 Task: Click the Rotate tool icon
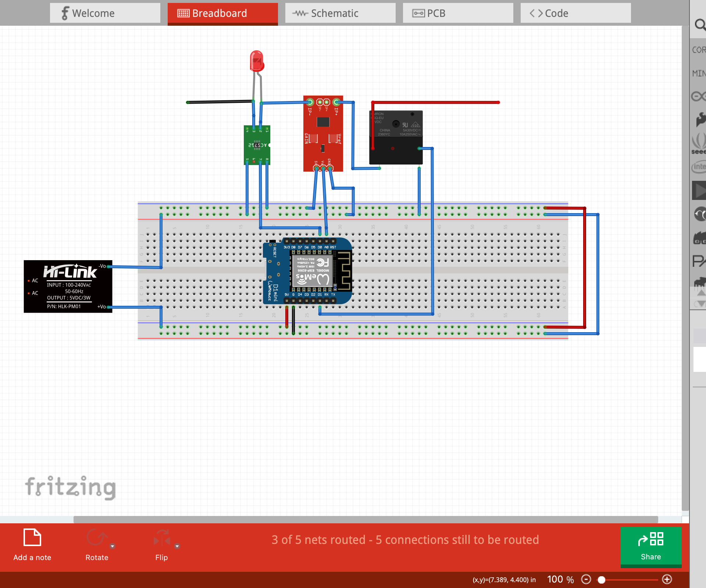96,538
